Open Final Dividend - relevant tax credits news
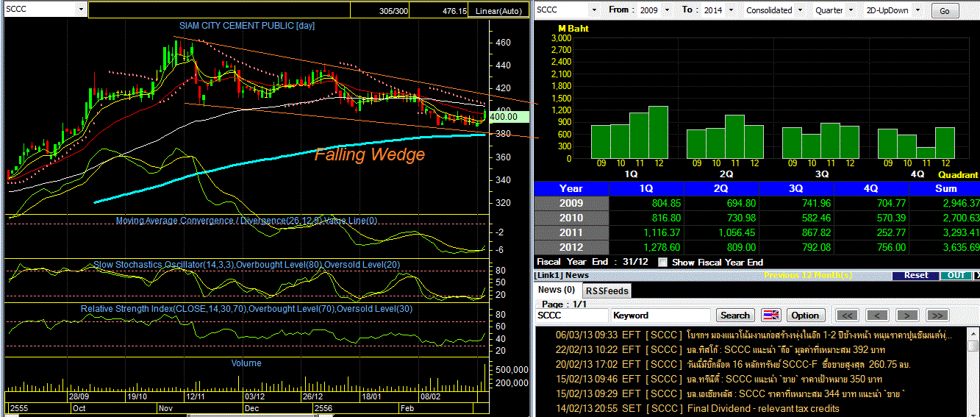This screenshot has height=417, width=980. (763, 408)
